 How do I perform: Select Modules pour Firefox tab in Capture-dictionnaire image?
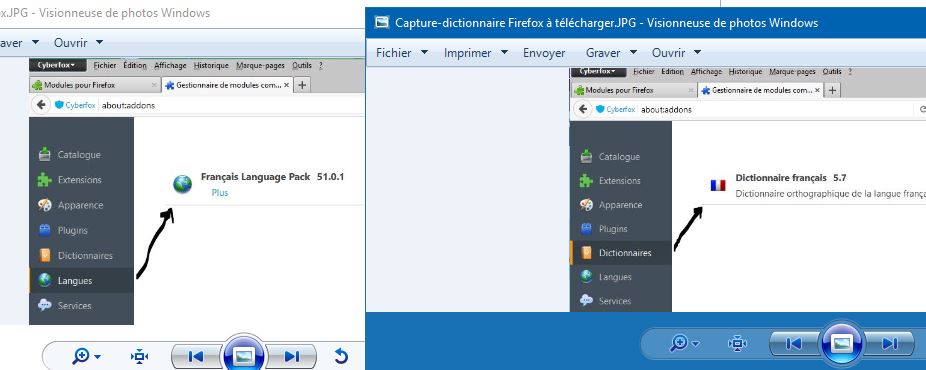(634, 90)
